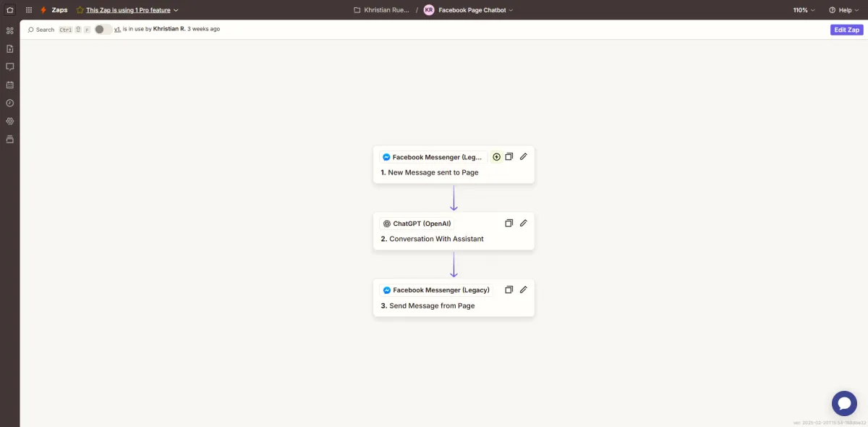868x427 pixels.
Task: Click the Messenger logo on step 1
Action: [387, 157]
